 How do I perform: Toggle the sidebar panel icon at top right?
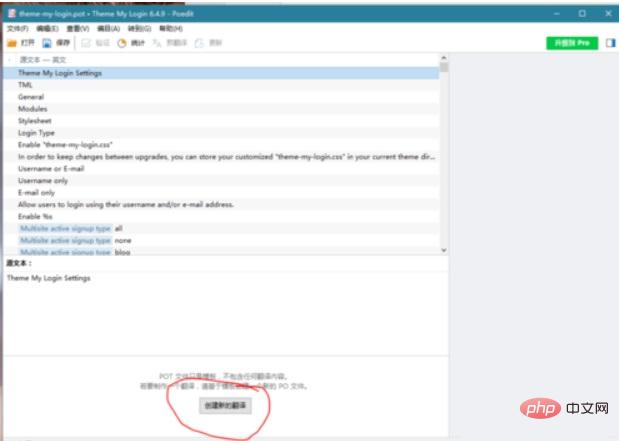coord(609,43)
